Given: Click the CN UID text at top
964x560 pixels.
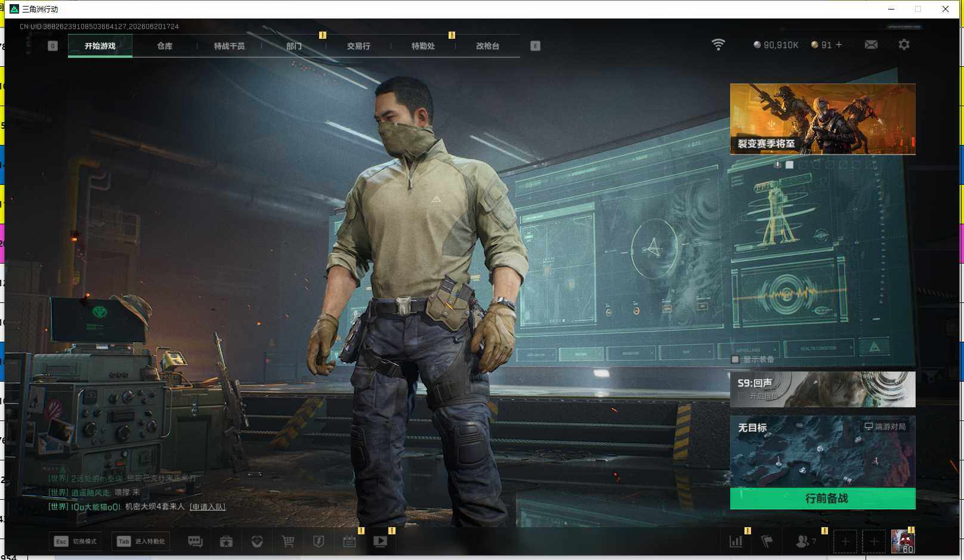Looking at the screenshot, I should 99,26.
